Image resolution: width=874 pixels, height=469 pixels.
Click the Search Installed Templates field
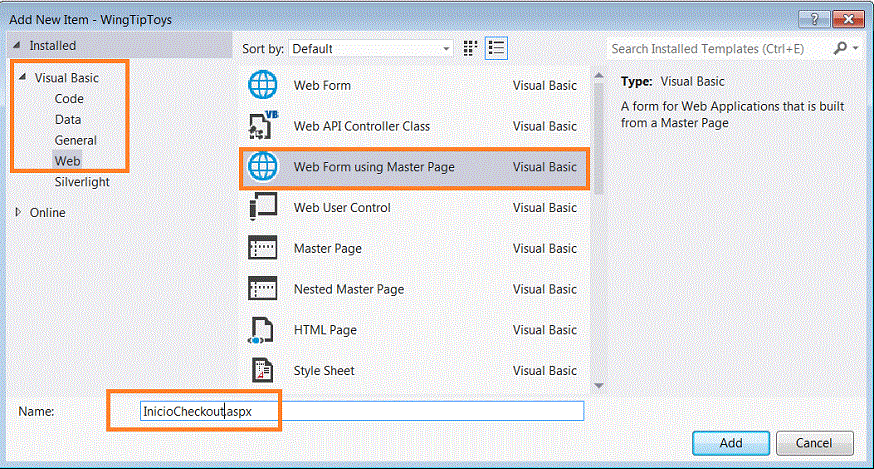(x=720, y=48)
